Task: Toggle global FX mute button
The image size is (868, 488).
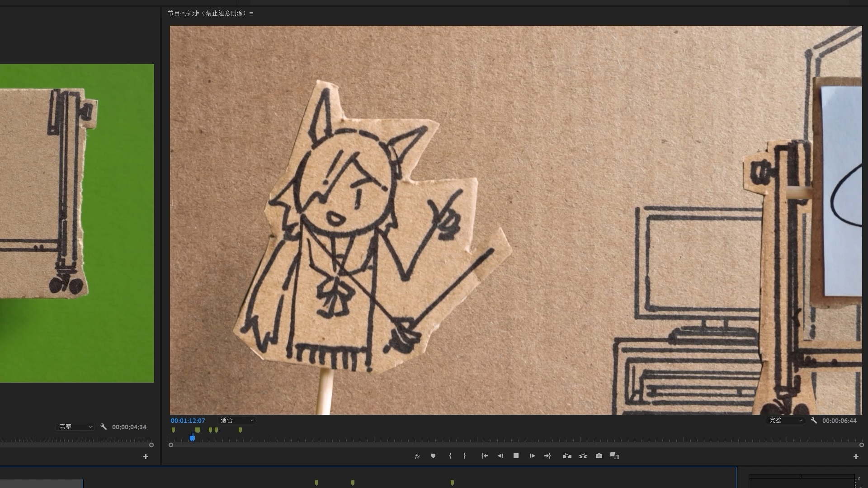Action: 417,456
